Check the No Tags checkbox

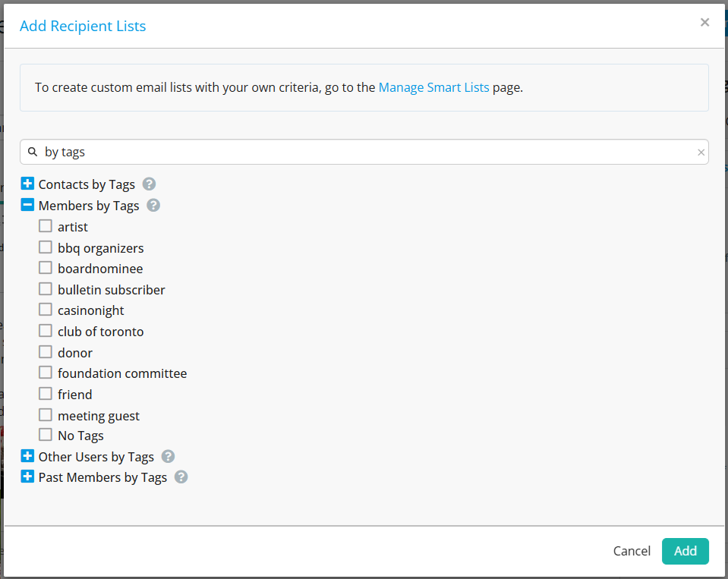point(46,435)
